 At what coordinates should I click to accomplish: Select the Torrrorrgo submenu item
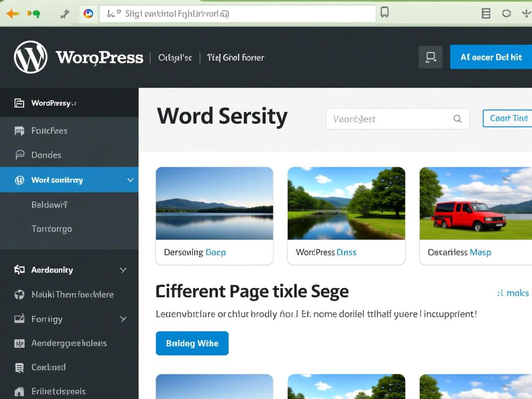(x=51, y=229)
